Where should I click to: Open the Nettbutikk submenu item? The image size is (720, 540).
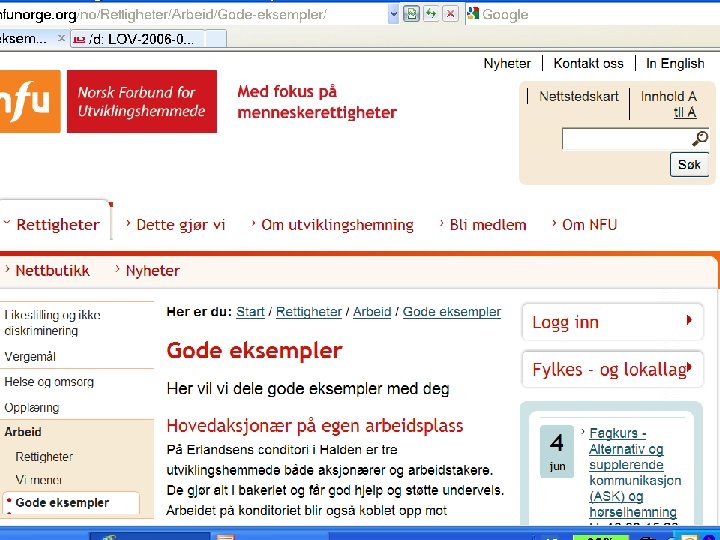[x=52, y=270]
